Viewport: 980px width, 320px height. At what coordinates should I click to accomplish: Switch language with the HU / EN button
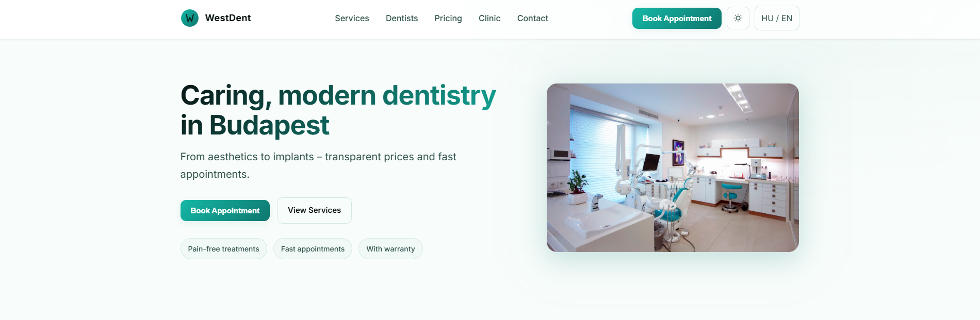click(777, 18)
